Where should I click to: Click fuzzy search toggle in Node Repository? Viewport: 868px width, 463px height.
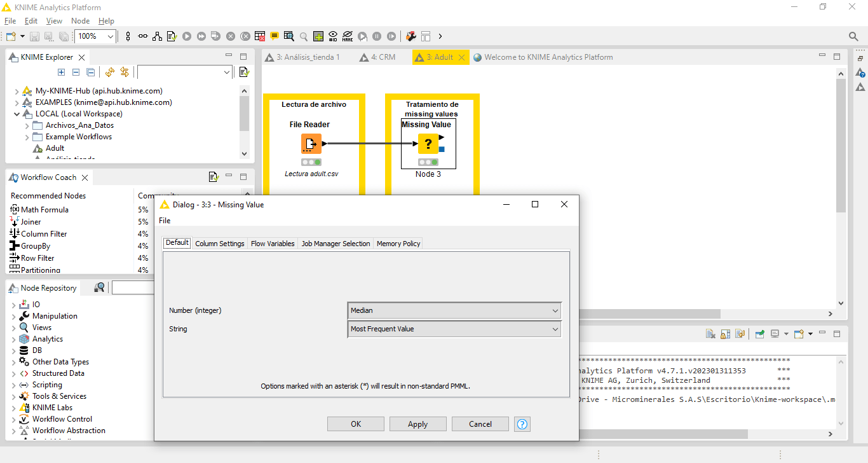click(x=99, y=287)
